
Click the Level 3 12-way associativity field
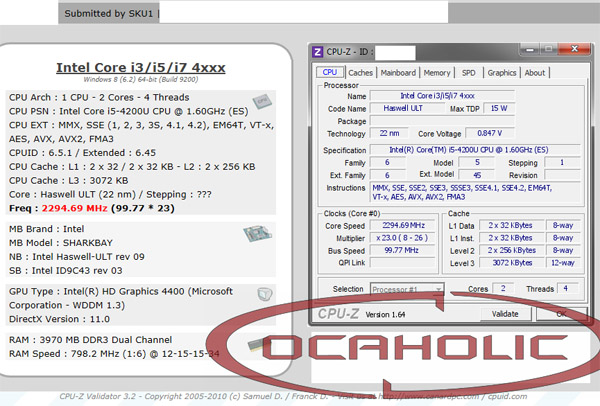pos(563,263)
